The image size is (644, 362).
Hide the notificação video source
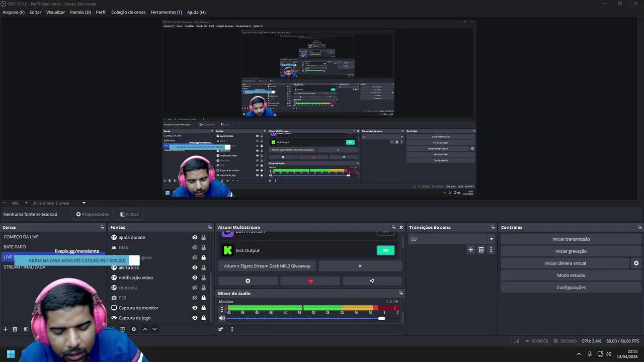click(x=195, y=278)
